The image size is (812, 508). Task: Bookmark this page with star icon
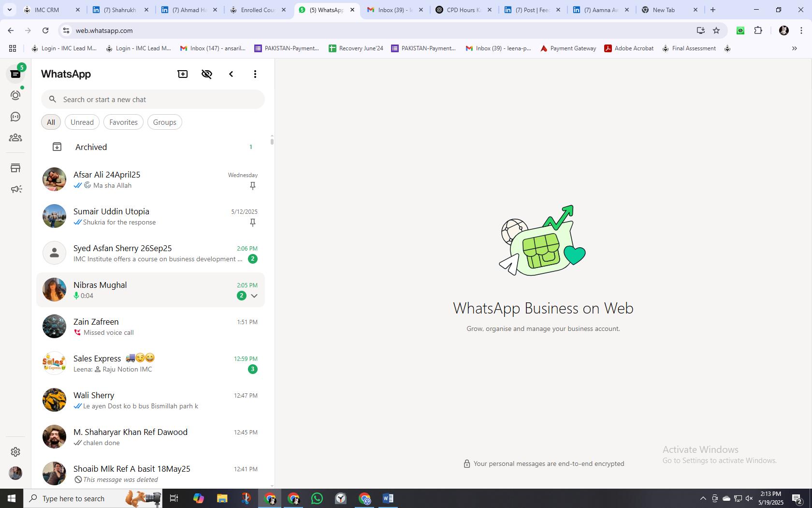pos(716,30)
